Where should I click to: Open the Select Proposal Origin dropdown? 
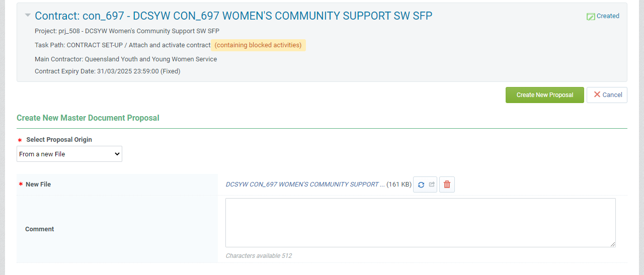pos(69,154)
